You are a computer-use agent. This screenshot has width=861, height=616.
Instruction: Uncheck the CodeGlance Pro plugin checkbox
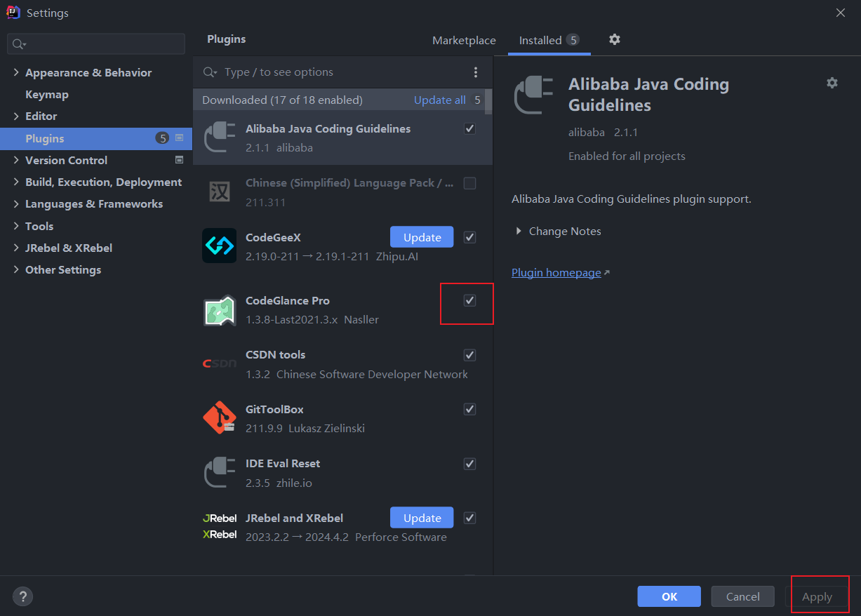coord(470,300)
